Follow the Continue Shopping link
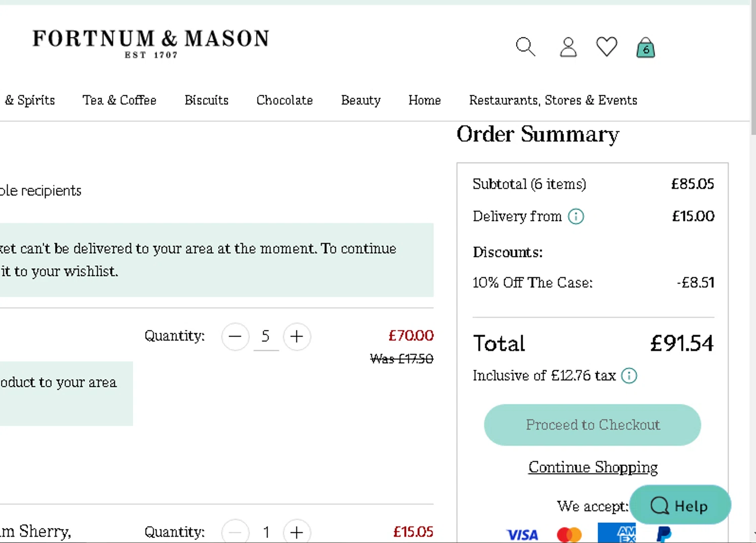756x543 pixels. [x=593, y=467]
